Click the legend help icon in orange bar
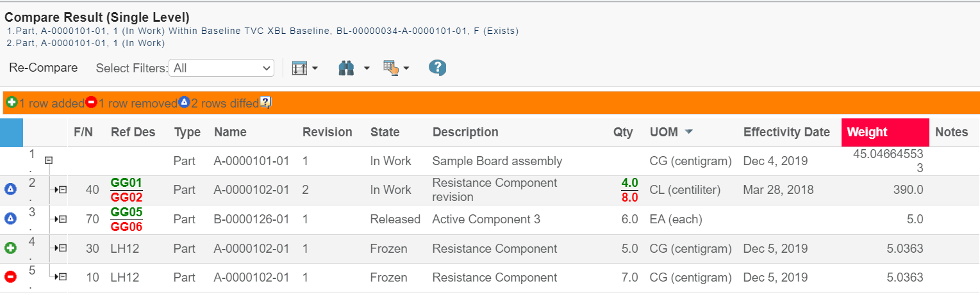 (265, 102)
